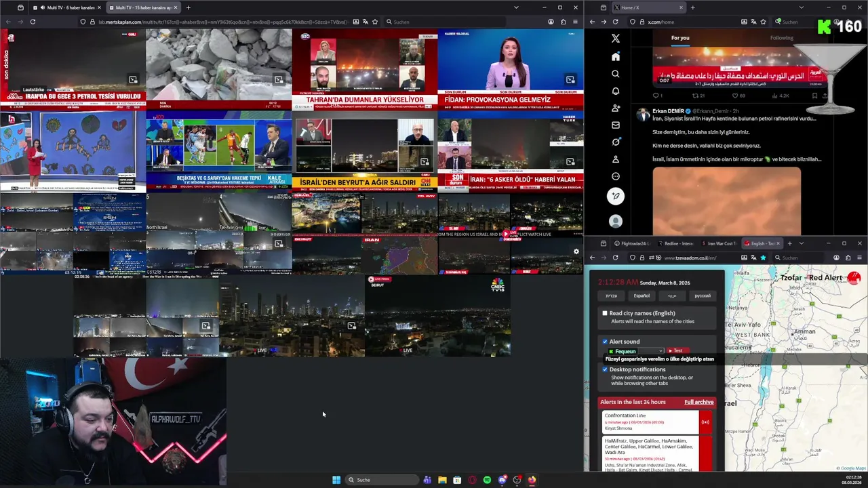The image size is (868, 488).
Task: Switch to Multi TV - 6 haber kanalını tab
Action: [66, 7]
